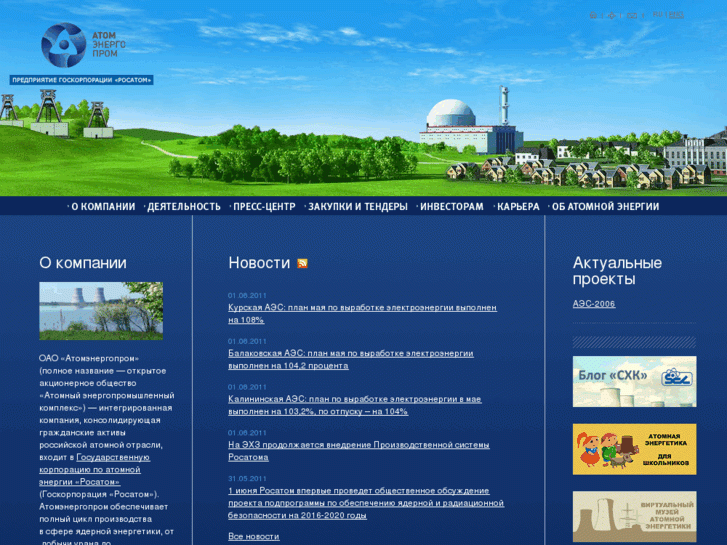Open the АЭС-2006 project link
This screenshot has width=727, height=545.
[x=594, y=304]
